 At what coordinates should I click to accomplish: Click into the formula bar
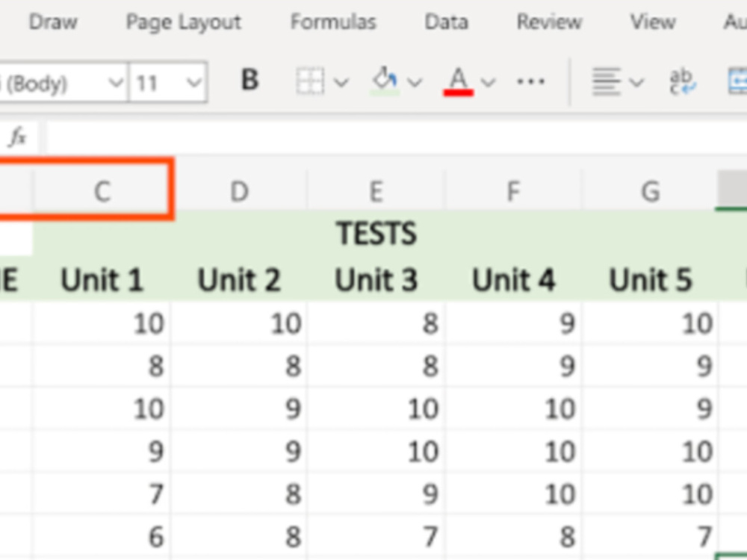pos(397,137)
